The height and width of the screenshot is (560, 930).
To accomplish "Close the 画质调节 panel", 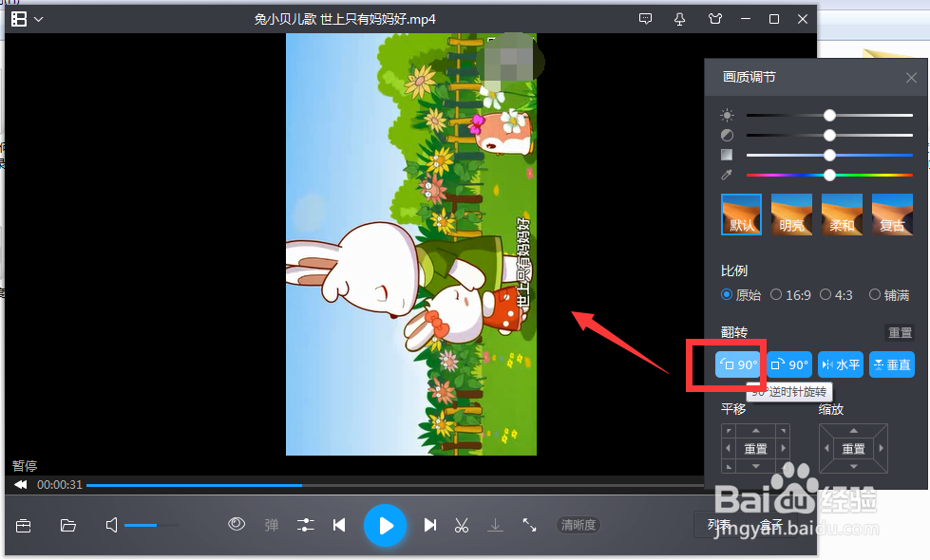I will [911, 78].
